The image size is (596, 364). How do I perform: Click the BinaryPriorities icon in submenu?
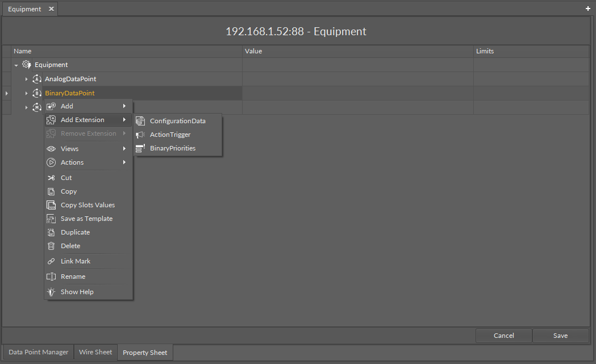tap(140, 148)
